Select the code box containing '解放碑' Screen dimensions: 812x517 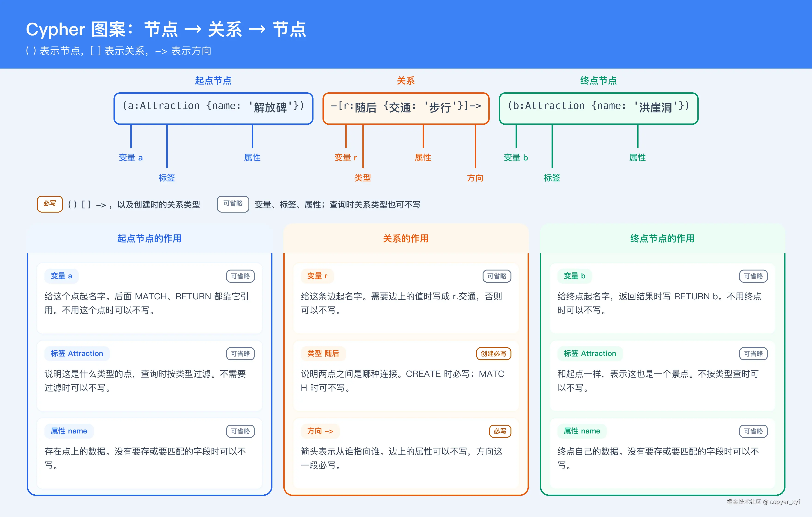coord(213,109)
